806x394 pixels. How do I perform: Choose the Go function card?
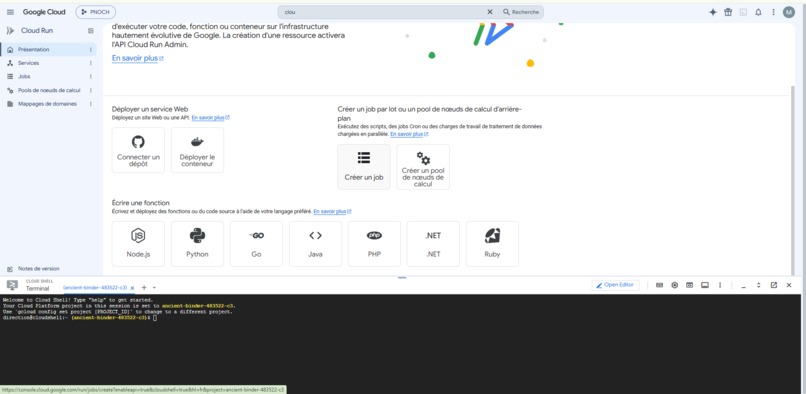pos(257,244)
